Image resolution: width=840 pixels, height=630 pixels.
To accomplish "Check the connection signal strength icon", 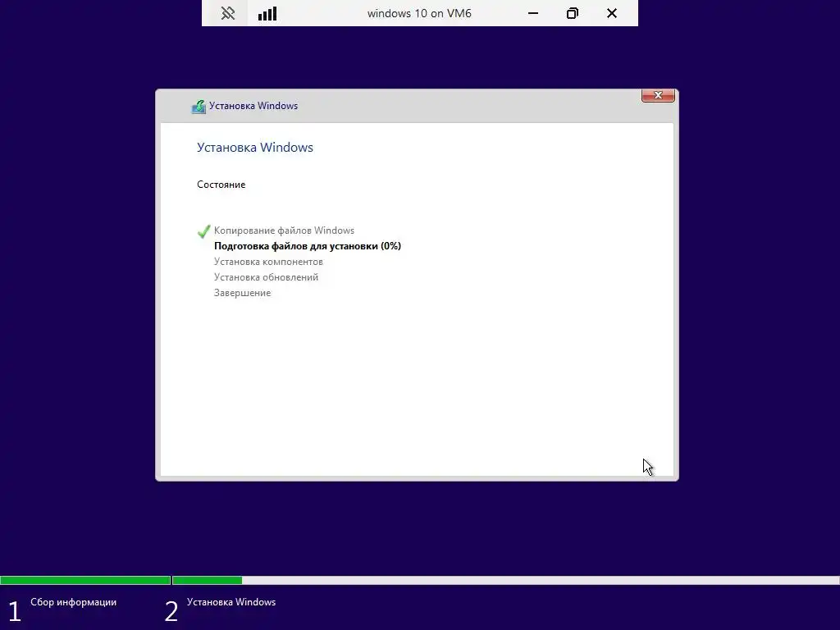I will [267, 13].
